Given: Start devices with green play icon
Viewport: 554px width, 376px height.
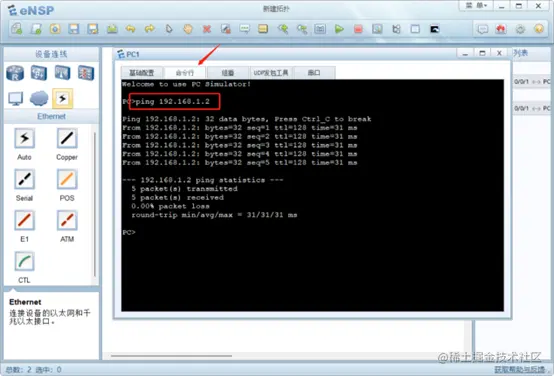Looking at the screenshot, I should (339, 29).
